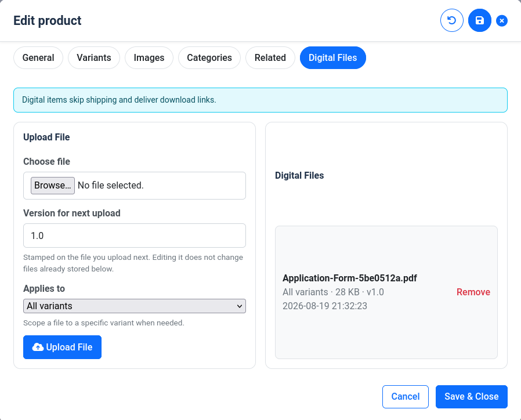
Task: Select the Related tab
Action: pos(270,58)
